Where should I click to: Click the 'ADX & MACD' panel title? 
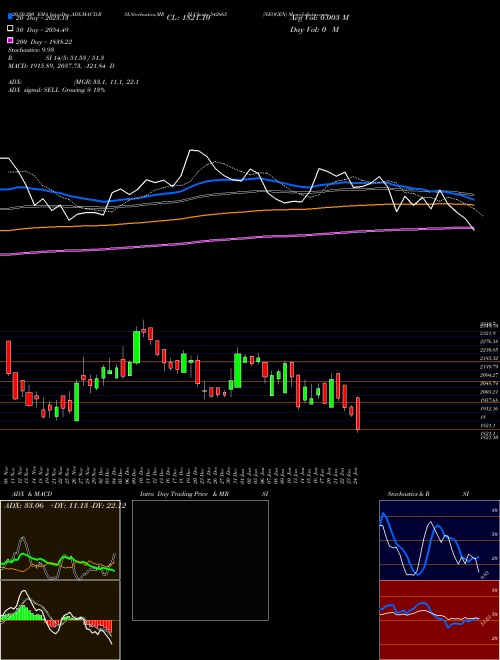click(x=32, y=494)
